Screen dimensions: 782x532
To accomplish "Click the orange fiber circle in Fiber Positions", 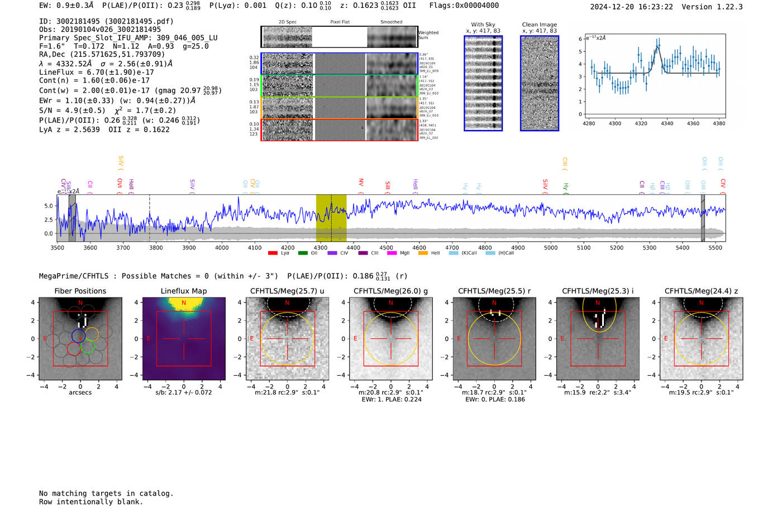I will pyautogui.click(x=92, y=334).
